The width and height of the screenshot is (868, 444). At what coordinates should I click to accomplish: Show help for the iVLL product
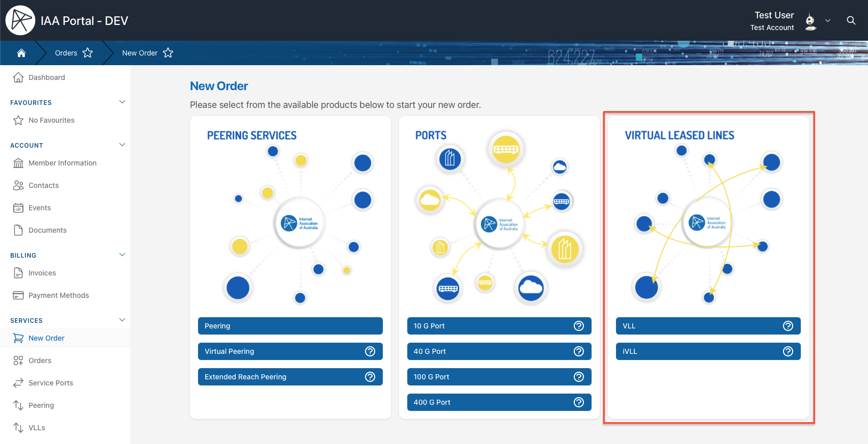(788, 351)
